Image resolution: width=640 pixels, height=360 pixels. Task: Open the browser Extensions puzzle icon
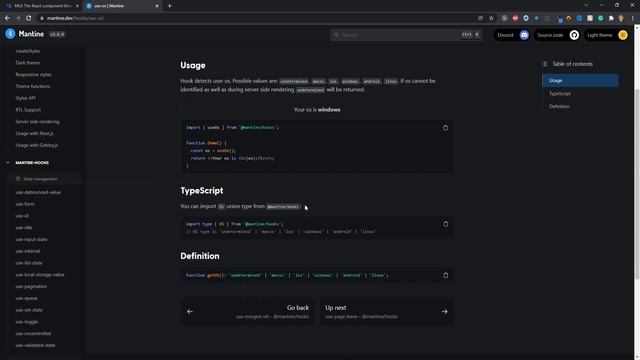coord(611,18)
